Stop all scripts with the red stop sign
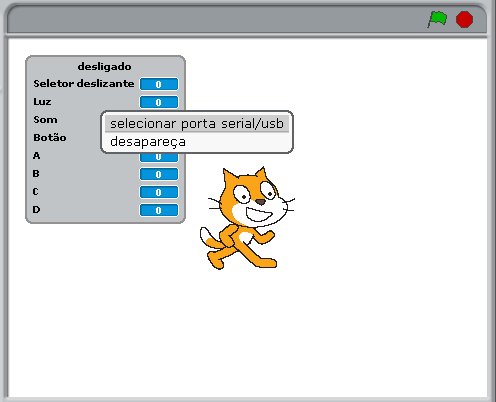This screenshot has height=402, width=496. click(464, 19)
